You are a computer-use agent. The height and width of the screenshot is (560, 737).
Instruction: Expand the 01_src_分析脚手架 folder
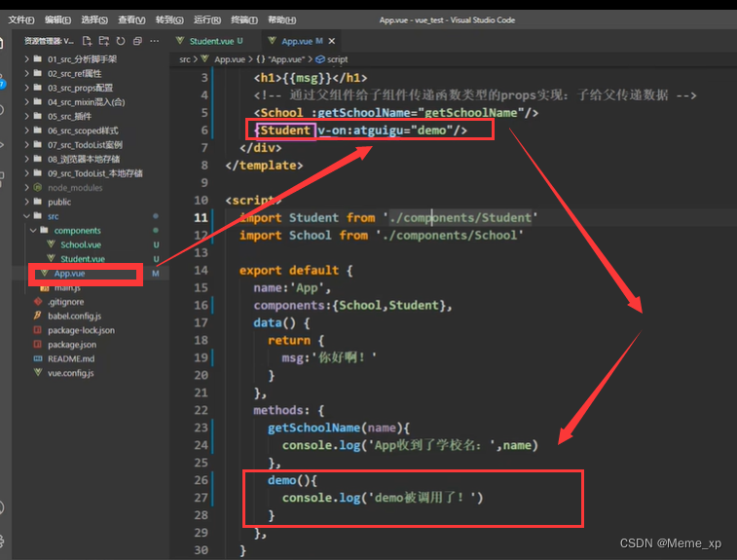coord(82,59)
